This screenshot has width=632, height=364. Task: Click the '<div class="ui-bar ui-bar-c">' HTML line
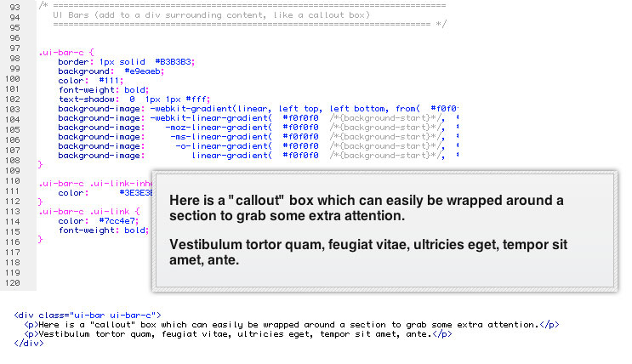[x=88, y=316]
